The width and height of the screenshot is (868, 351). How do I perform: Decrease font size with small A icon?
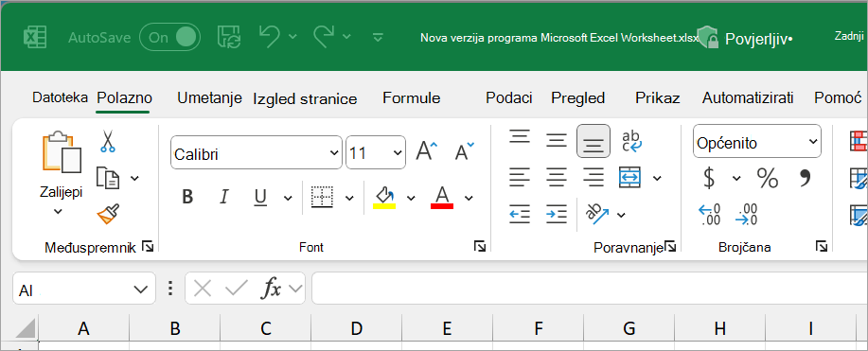[465, 151]
